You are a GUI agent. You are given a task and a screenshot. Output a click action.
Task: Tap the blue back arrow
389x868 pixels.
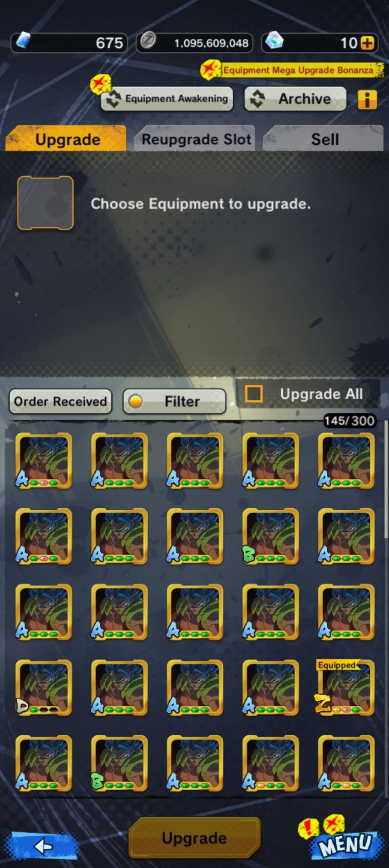[x=44, y=845]
